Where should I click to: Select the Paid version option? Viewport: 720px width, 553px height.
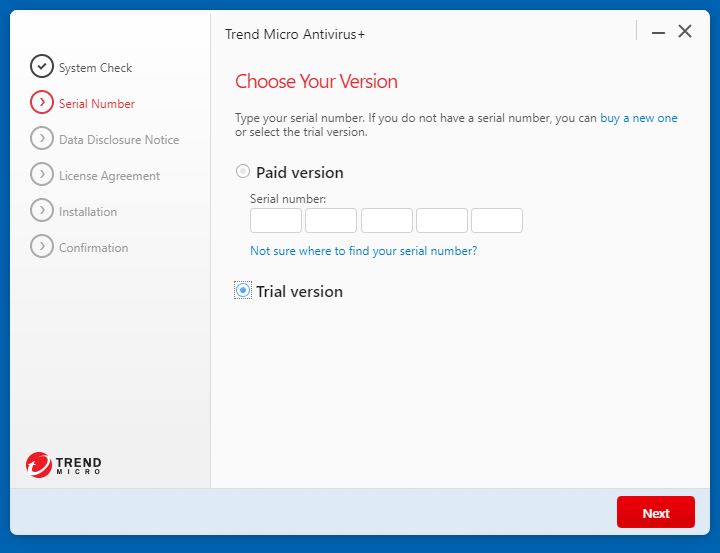pos(243,171)
